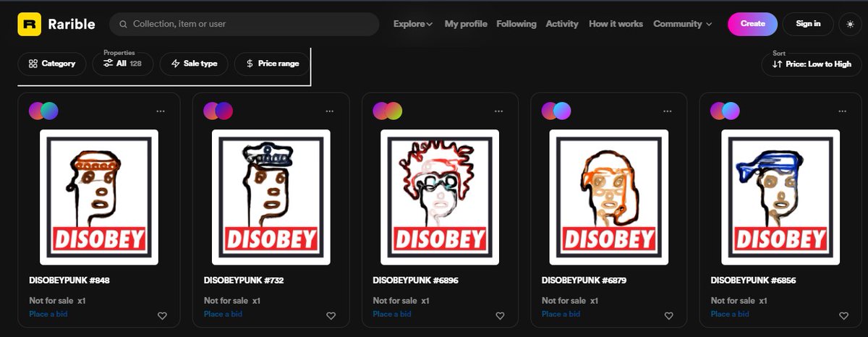Image resolution: width=868 pixels, height=337 pixels.
Task: Like DISOBEYPUNK #6879 with heart icon
Action: pyautogui.click(x=669, y=315)
